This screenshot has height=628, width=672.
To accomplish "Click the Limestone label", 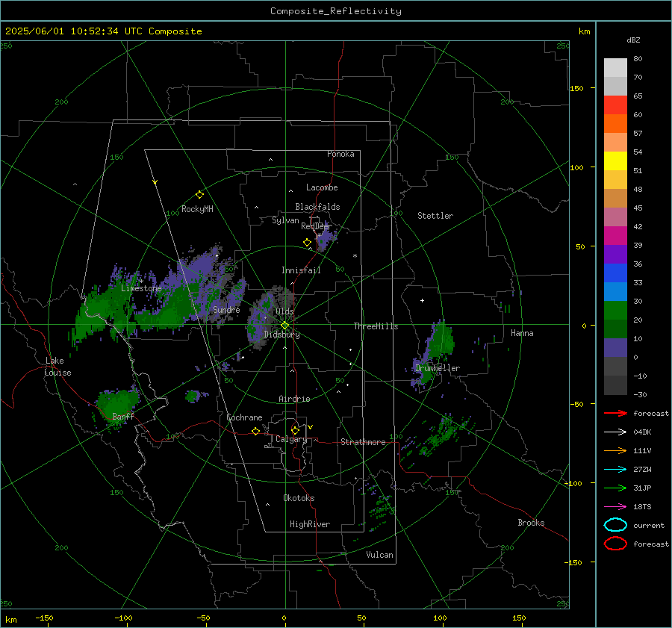I will (141, 288).
